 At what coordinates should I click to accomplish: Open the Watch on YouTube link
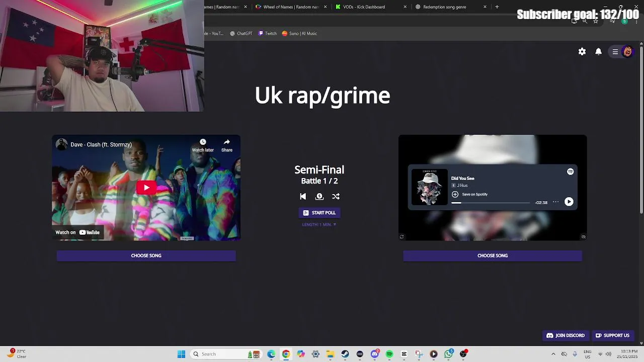(77, 232)
